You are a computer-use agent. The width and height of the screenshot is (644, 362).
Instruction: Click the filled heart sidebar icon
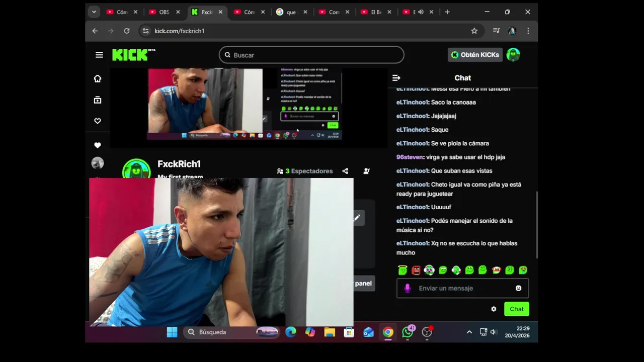pos(98,145)
